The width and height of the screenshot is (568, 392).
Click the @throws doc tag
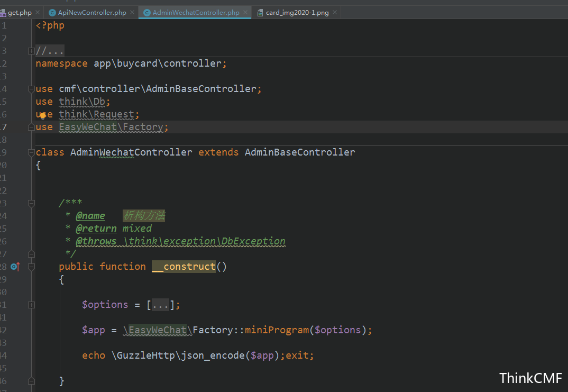96,241
